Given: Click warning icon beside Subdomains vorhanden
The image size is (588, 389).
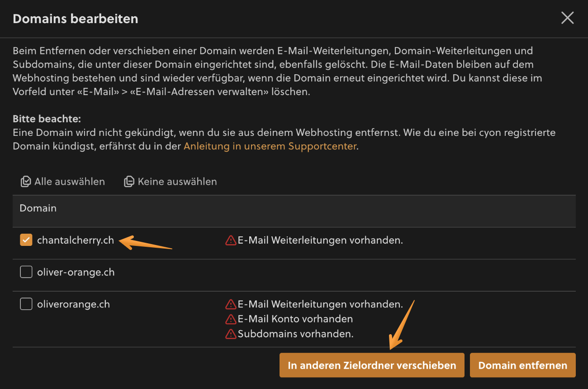Looking at the screenshot, I should 231,334.
